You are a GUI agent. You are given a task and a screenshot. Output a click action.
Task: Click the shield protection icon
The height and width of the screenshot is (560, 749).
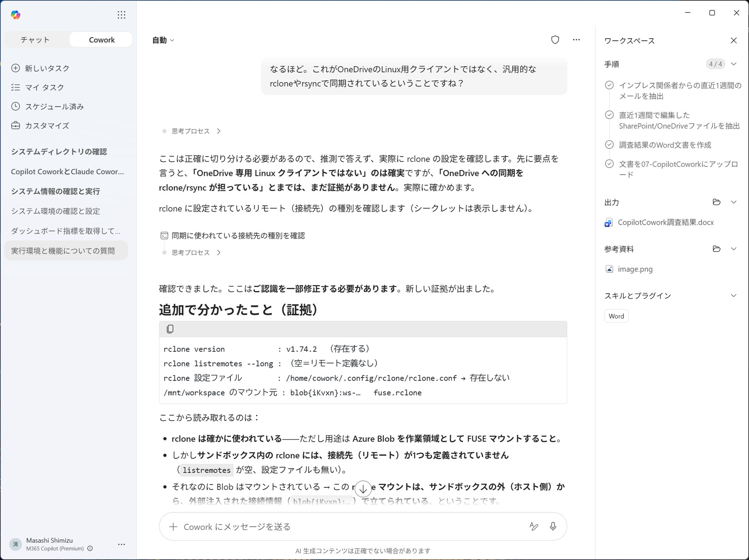click(555, 40)
